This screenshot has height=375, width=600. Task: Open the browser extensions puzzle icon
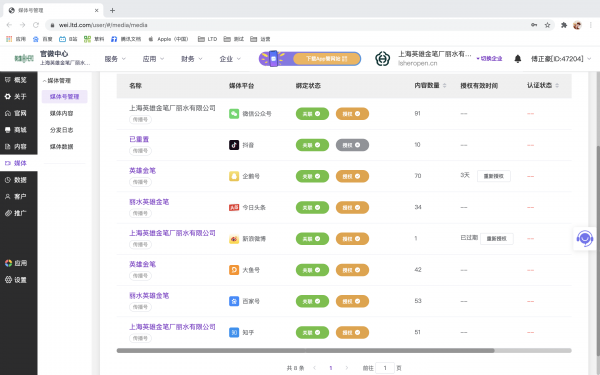pos(564,25)
